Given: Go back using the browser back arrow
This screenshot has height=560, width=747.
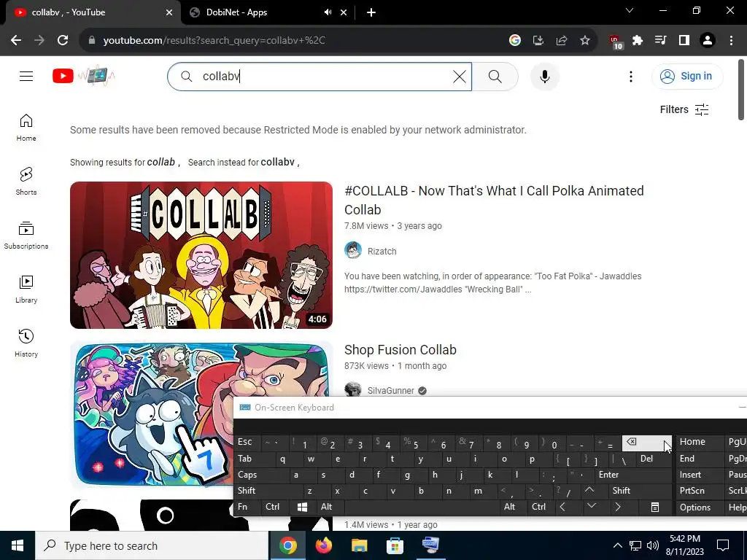Looking at the screenshot, I should 16,41.
